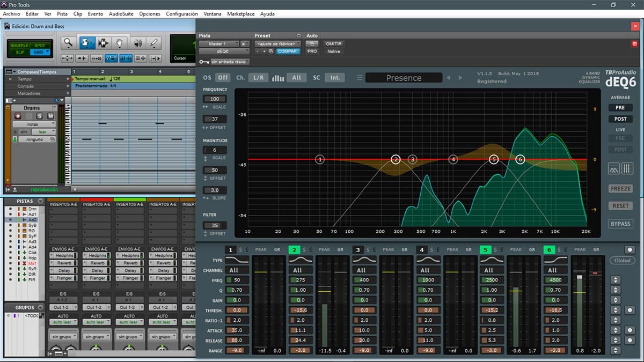Click the Presence preset name display
644x362 pixels.
tap(404, 78)
